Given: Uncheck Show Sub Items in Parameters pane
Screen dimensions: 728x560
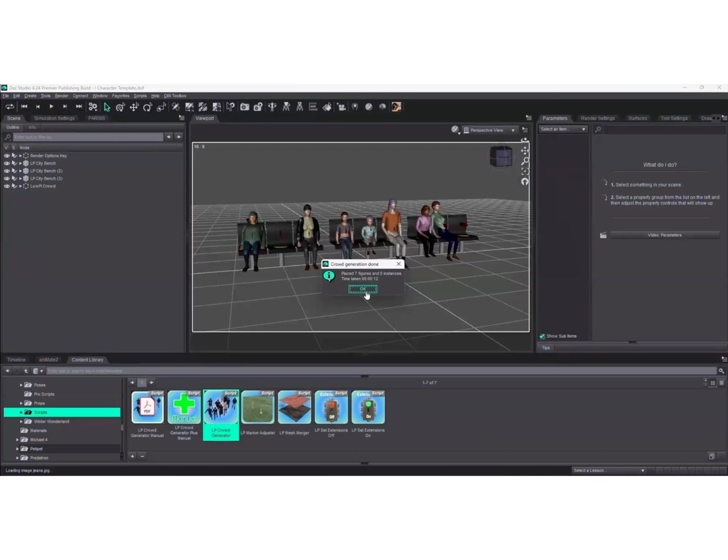Looking at the screenshot, I should click(542, 336).
